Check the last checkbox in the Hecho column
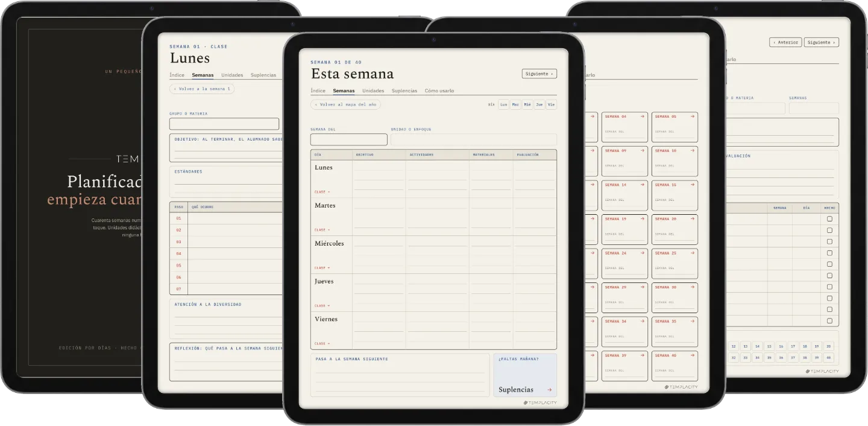The width and height of the screenshot is (868, 426). coord(829,321)
